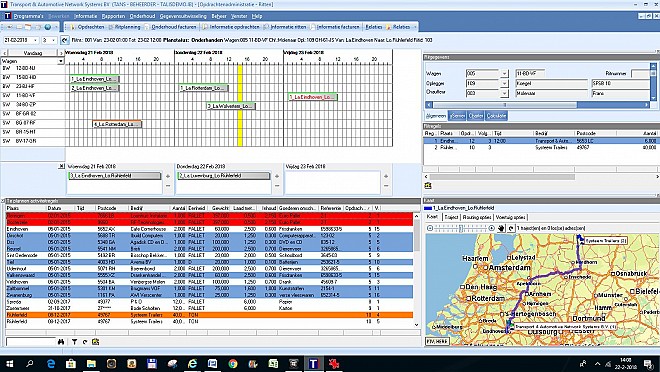
Task: Open Chauffeur 003 dropdown
Action: 504,93
